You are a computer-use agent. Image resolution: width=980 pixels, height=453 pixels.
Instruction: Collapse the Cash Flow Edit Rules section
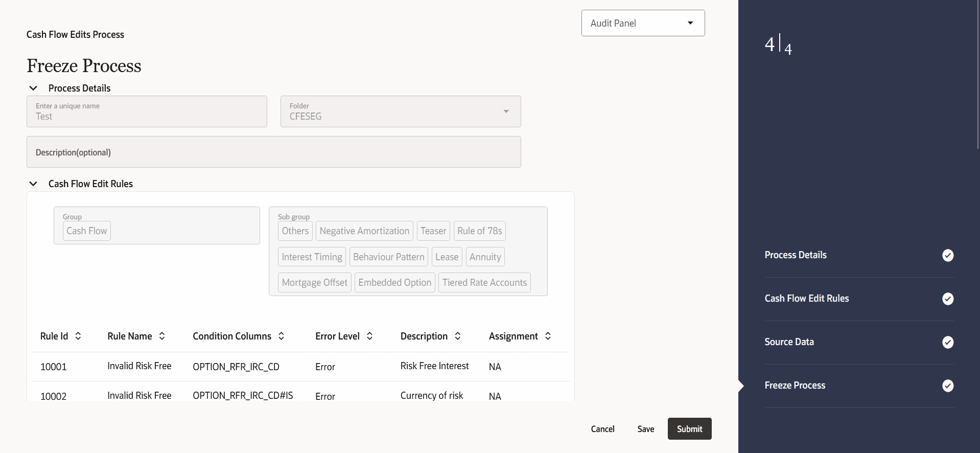pos(33,184)
